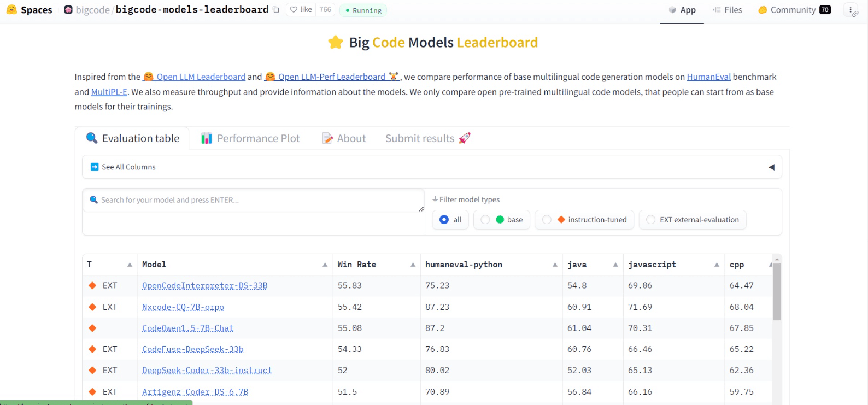Select the javascript value 66.46

[640, 349]
